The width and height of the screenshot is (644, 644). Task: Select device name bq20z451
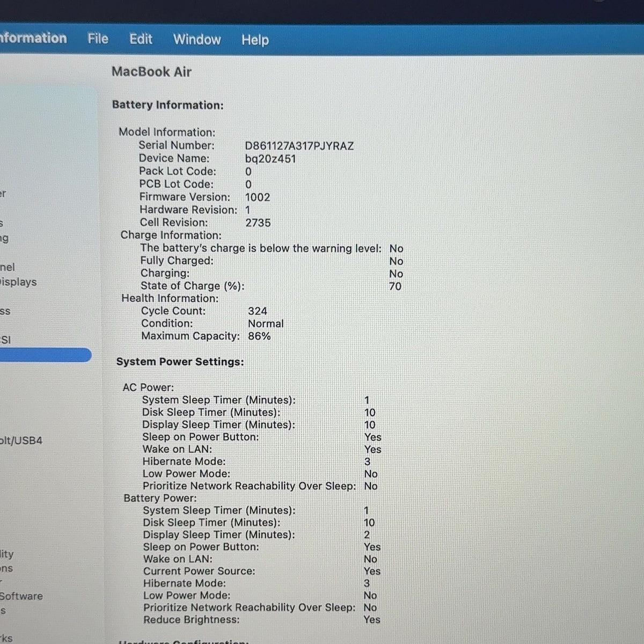pyautogui.click(x=270, y=159)
